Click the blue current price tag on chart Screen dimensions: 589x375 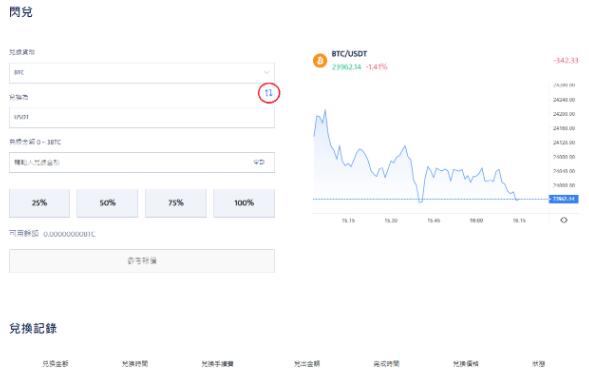[563, 199]
